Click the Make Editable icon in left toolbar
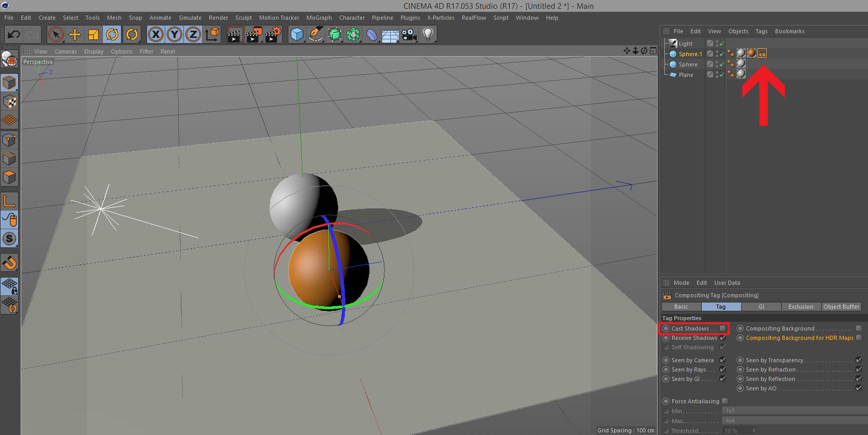868x435 pixels. coord(9,59)
